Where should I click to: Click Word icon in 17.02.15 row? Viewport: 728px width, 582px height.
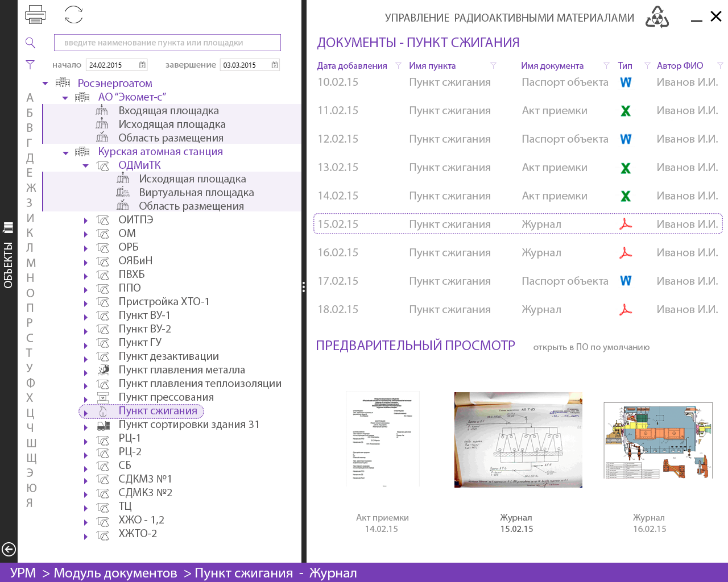point(626,281)
